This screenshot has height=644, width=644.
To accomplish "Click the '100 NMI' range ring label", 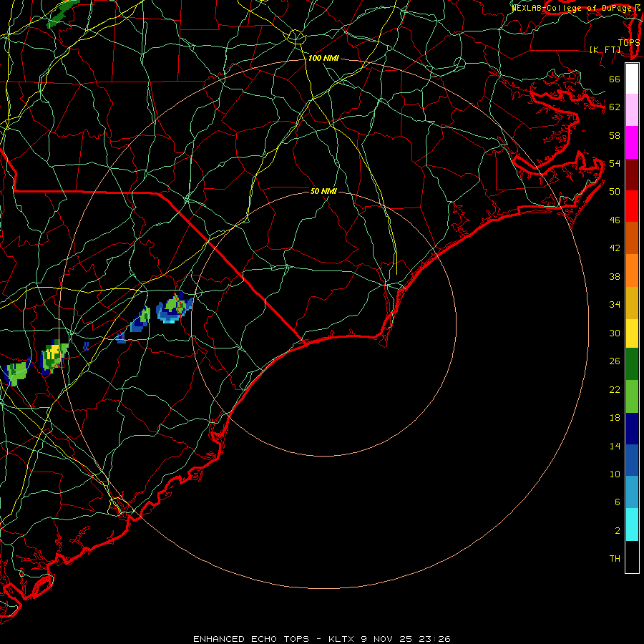I will click(323, 59).
